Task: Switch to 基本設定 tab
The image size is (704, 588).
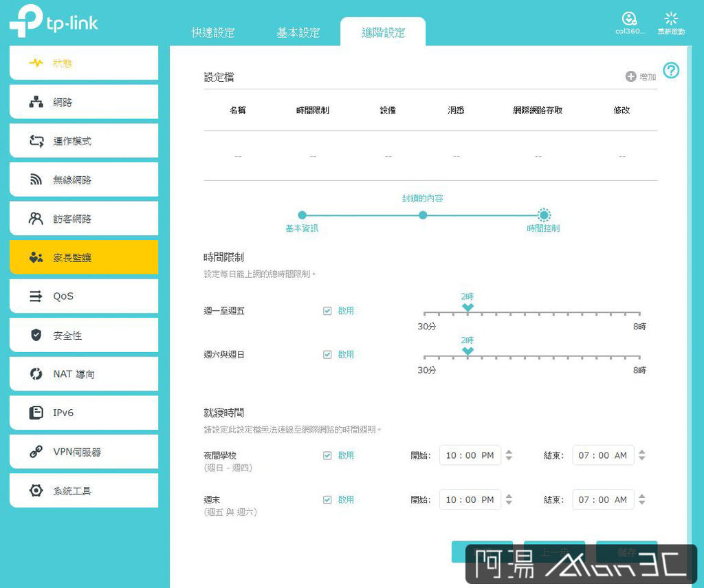Action: [x=298, y=33]
